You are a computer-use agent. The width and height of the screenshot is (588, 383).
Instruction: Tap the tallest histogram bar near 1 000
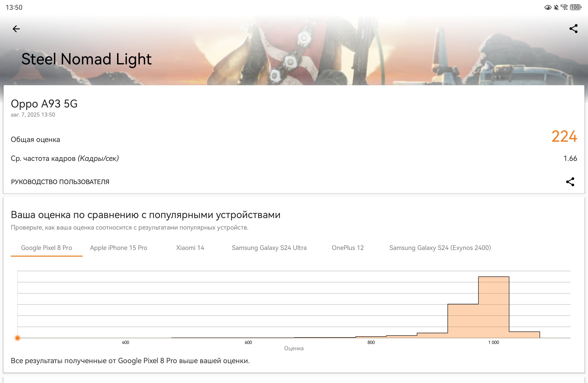pos(494,307)
